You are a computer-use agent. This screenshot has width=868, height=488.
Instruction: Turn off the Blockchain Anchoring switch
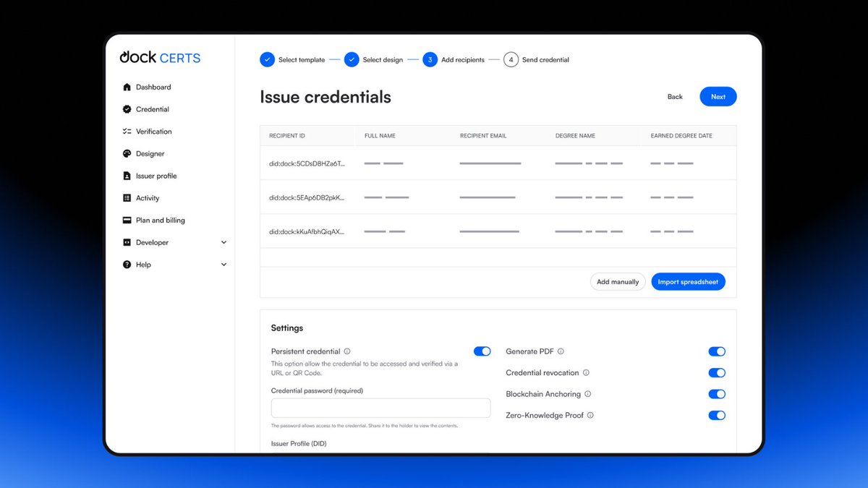(717, 394)
